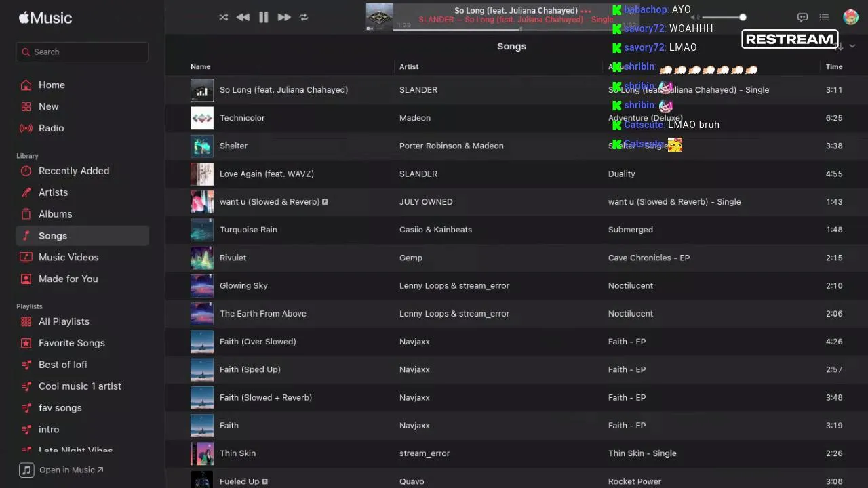Select the Shelter song row

tap(517, 146)
